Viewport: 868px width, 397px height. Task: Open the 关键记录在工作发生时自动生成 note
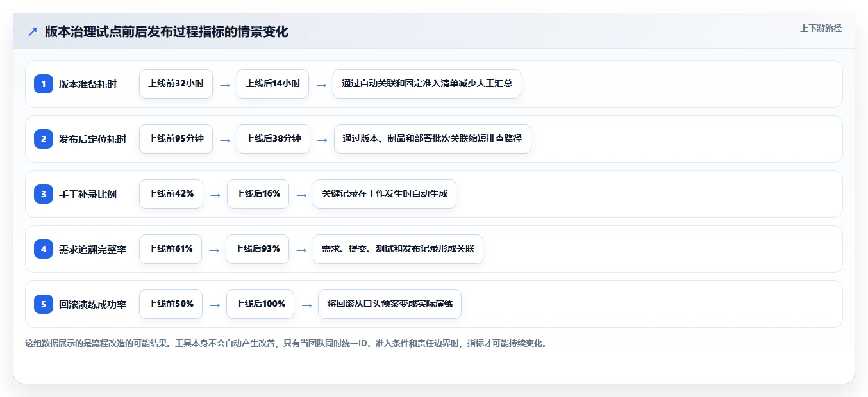pyautogui.click(x=385, y=194)
